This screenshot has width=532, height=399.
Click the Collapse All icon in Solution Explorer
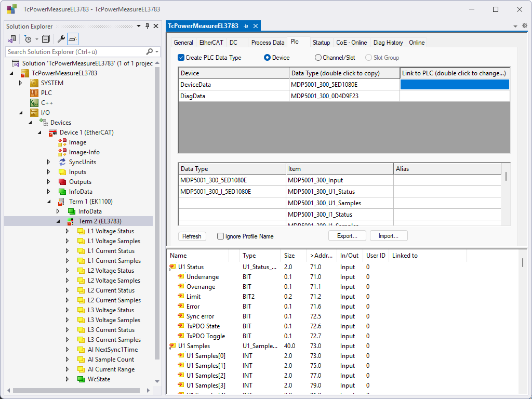(x=46, y=39)
